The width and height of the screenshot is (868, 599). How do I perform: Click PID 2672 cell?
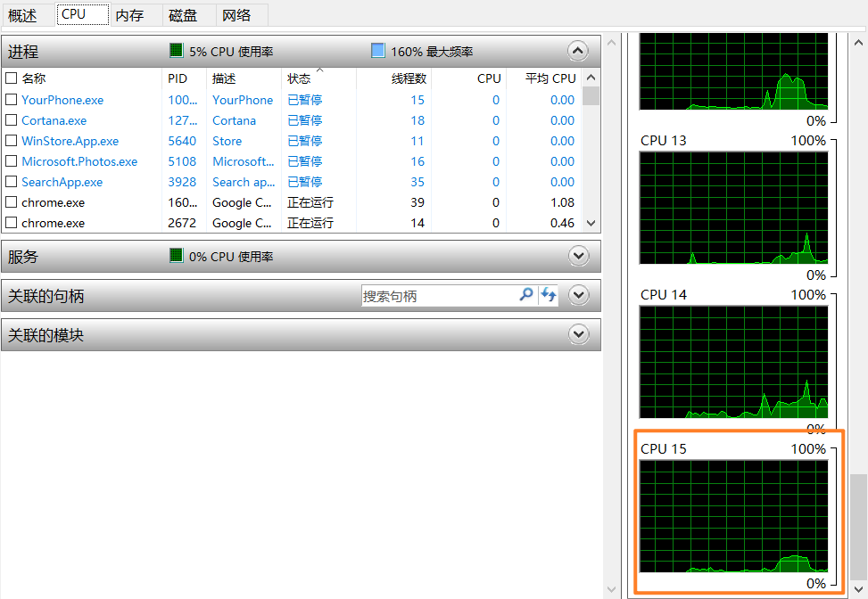pos(182,223)
